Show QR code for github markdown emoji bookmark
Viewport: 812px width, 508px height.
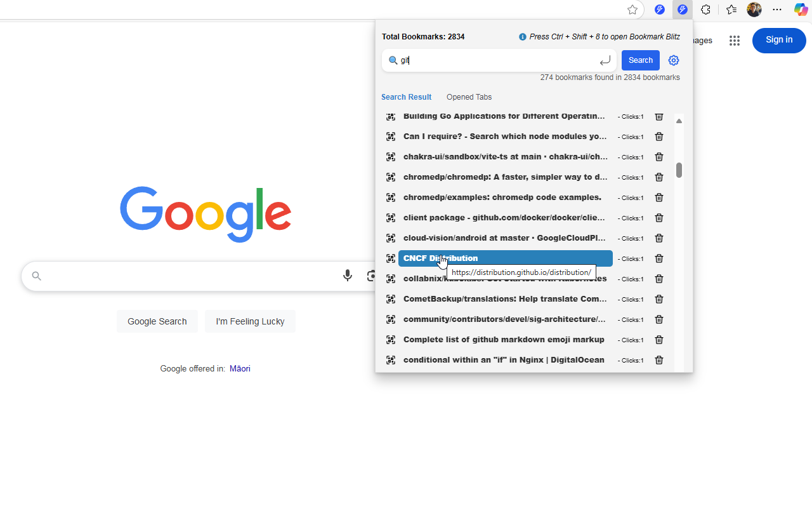[391, 340]
